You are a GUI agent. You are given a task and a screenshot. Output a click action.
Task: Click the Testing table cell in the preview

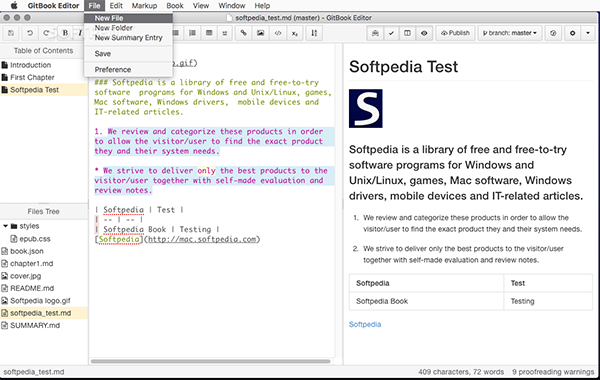tap(548, 301)
